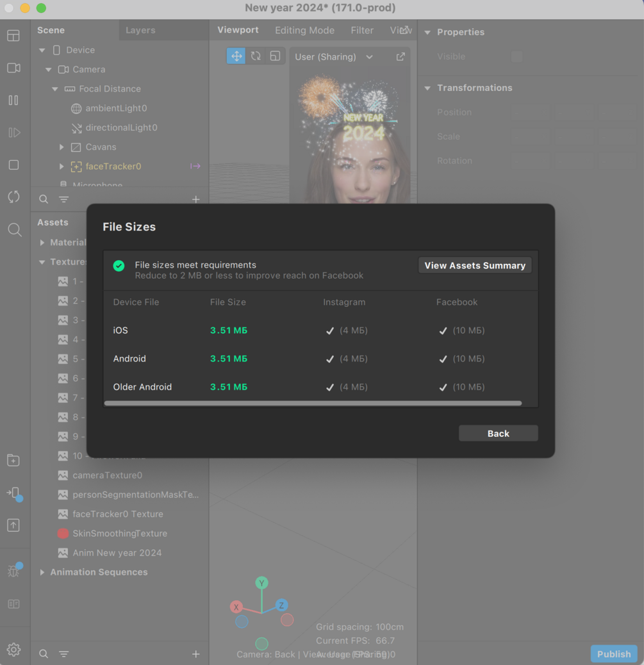Open the documentation book icon
644x665 pixels.
(13, 604)
